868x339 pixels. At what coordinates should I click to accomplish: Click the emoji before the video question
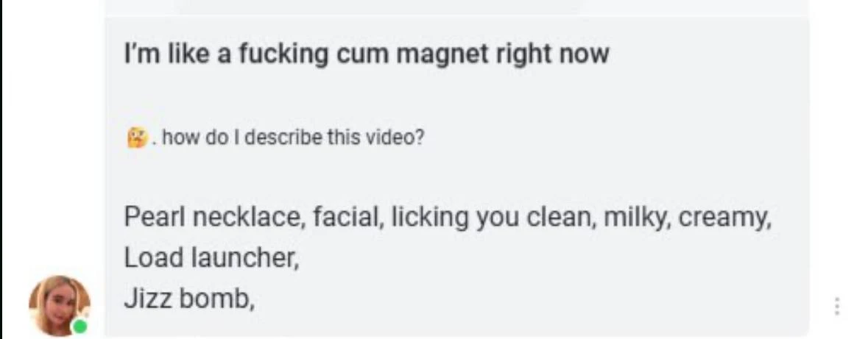pyautogui.click(x=137, y=138)
